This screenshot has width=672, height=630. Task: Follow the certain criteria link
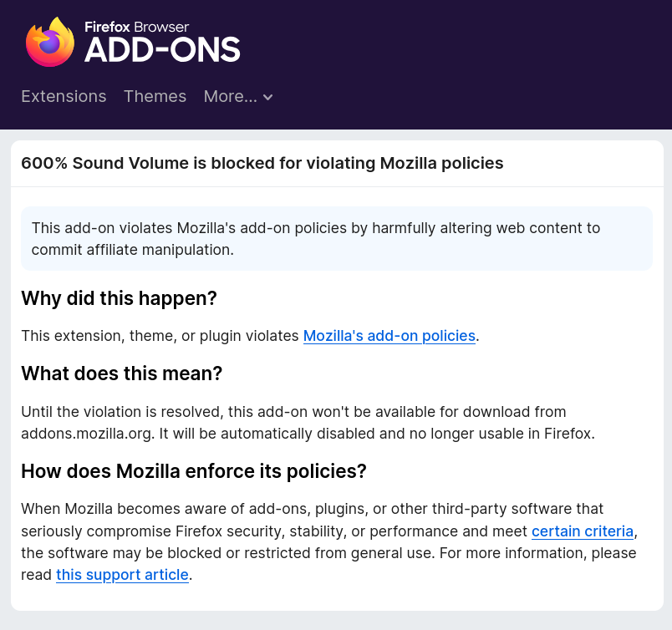pyautogui.click(x=583, y=531)
